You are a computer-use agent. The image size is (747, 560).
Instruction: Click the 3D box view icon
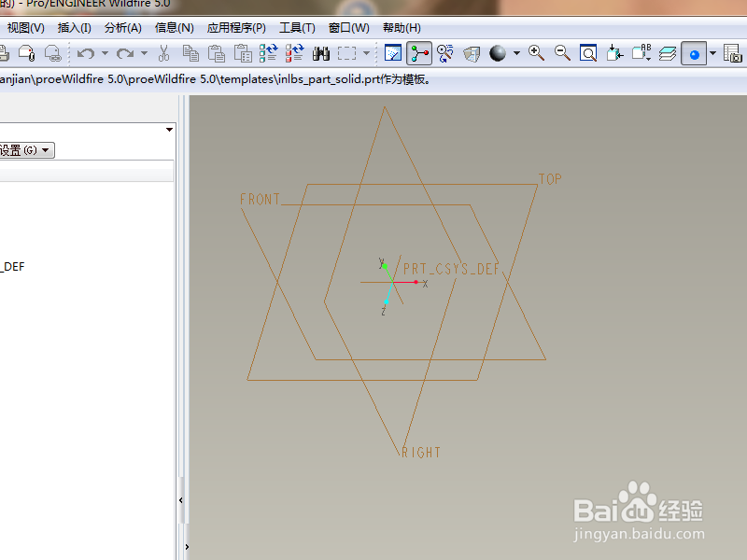click(472, 53)
